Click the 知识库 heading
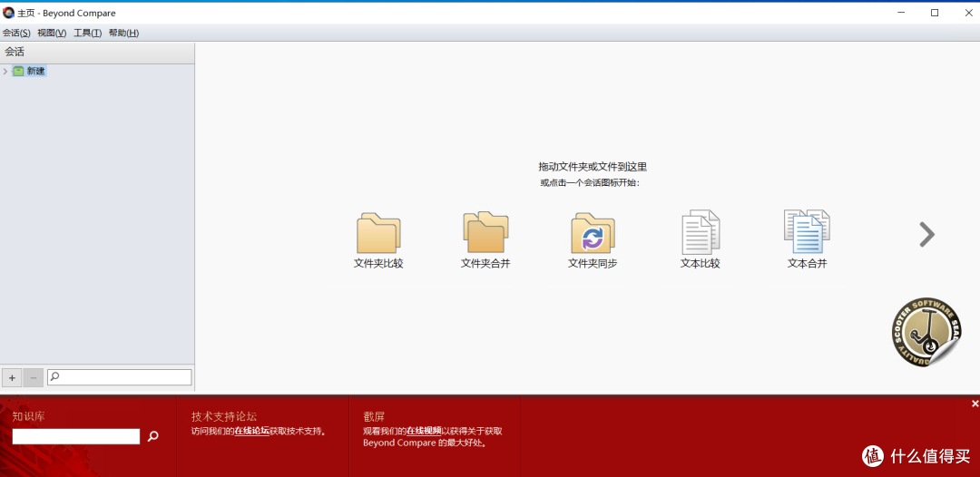980x477 pixels. [29, 416]
